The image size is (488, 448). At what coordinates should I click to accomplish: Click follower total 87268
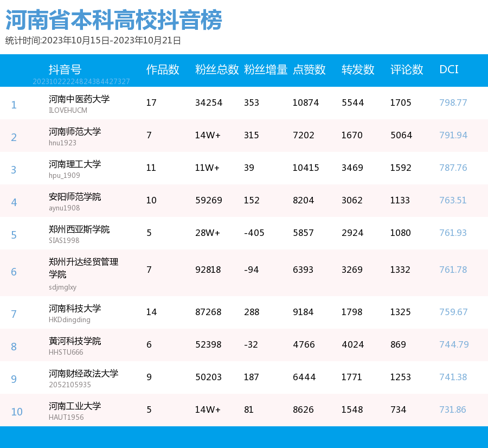pyautogui.click(x=208, y=312)
